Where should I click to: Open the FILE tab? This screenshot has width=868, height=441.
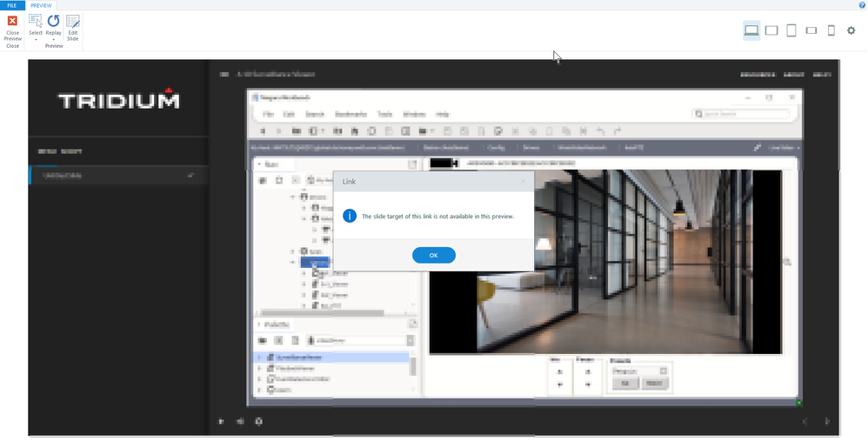point(11,5)
